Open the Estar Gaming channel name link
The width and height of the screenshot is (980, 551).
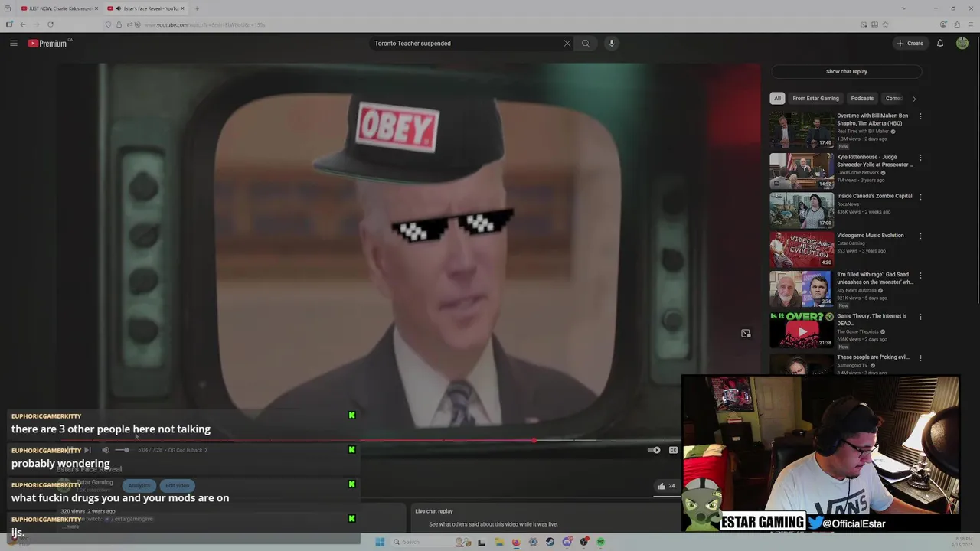(94, 482)
